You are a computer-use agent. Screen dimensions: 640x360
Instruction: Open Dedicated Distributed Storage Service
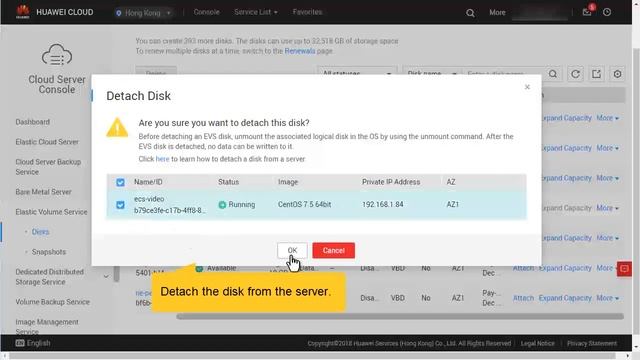pos(49,277)
